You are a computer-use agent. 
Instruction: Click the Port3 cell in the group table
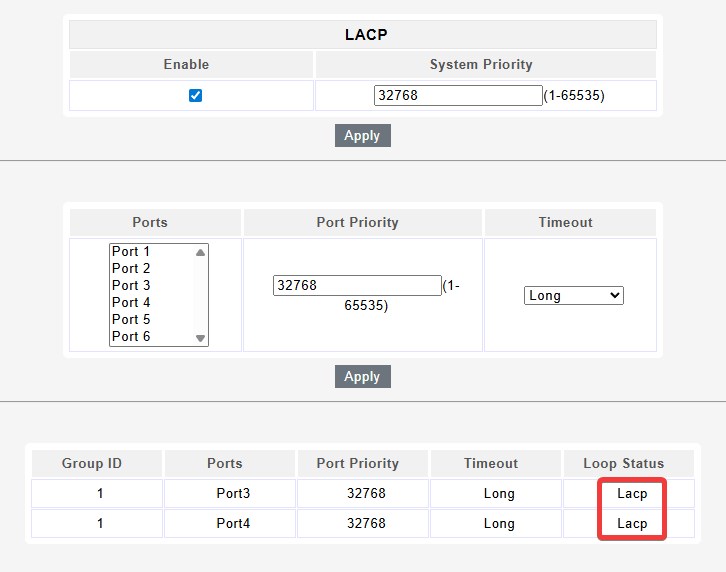pos(230,494)
